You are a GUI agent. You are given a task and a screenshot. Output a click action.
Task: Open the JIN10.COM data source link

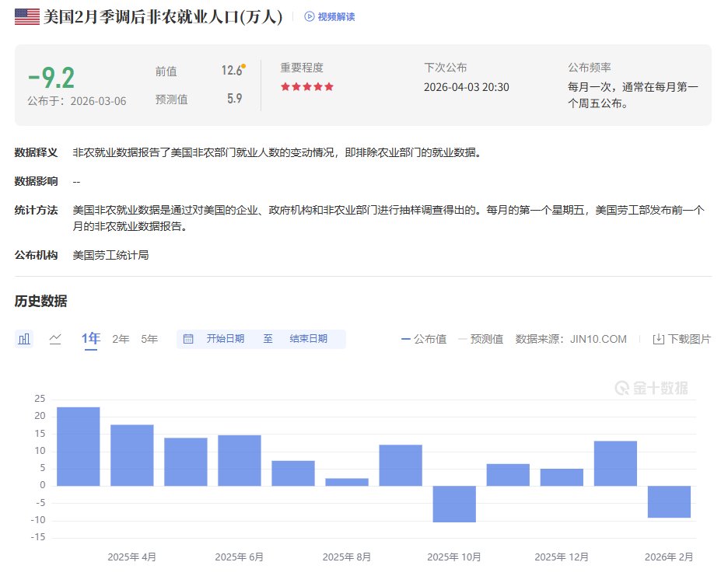597,339
